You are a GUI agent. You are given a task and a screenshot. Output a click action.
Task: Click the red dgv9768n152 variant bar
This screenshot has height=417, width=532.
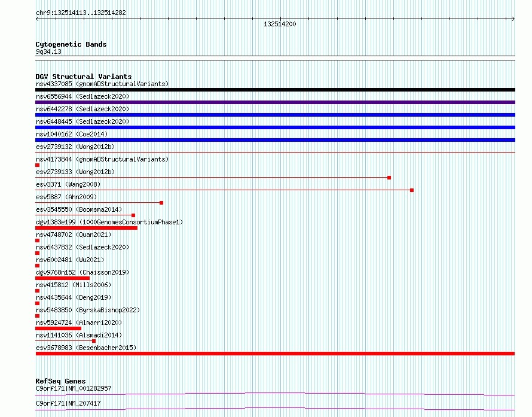(x=62, y=278)
